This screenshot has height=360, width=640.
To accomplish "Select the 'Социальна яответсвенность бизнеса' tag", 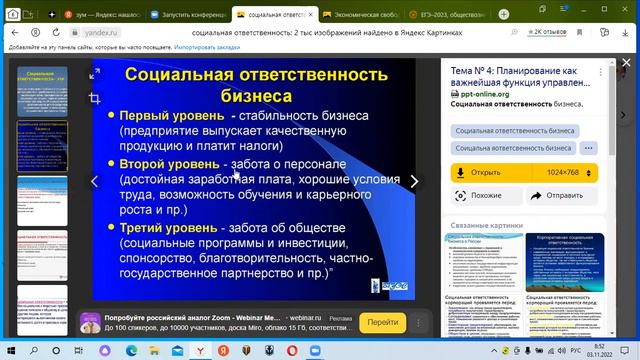I will [x=513, y=148].
